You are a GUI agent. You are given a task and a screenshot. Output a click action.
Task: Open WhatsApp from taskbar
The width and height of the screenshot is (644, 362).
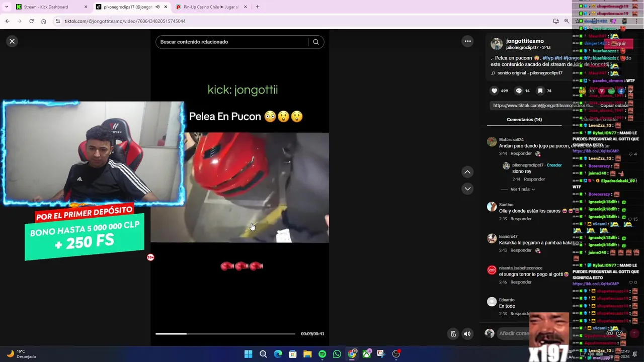[337, 354]
